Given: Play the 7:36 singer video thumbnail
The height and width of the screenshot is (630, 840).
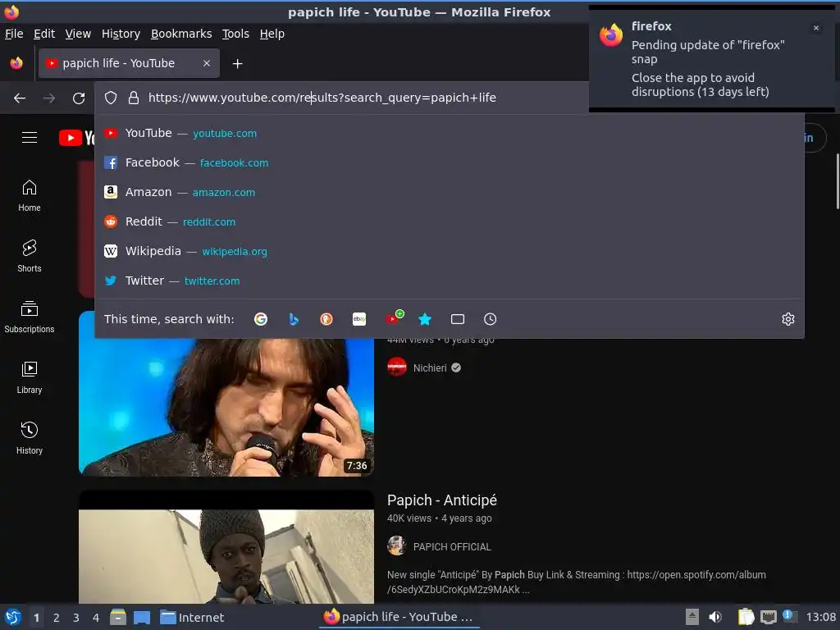Looking at the screenshot, I should click(x=226, y=407).
